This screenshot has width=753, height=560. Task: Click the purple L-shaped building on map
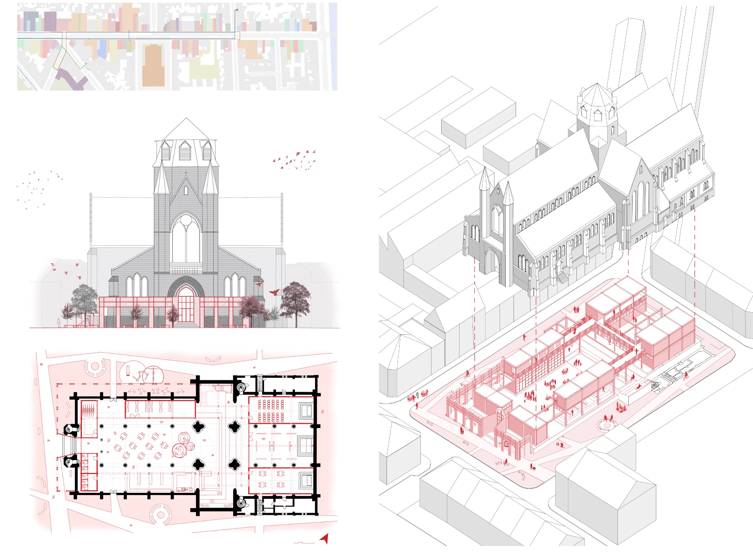[x=71, y=79]
